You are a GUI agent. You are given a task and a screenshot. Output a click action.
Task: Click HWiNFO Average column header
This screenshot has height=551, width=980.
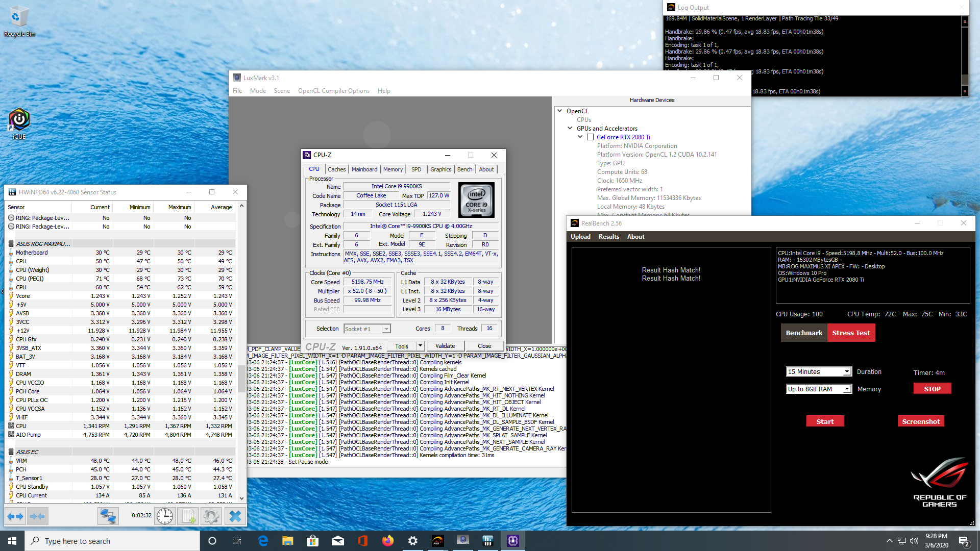[215, 207]
